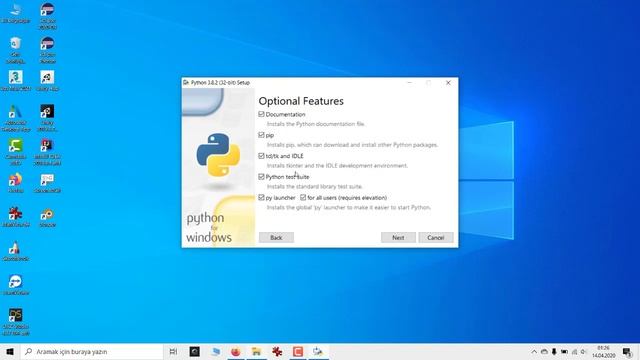Open the taskbar clock and date
640x360 pixels.
point(604,352)
